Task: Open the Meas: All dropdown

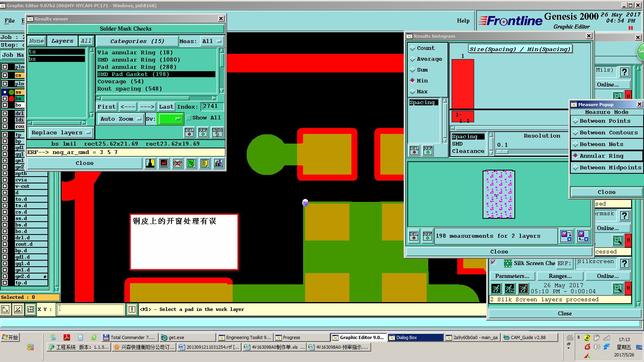Action: tap(212, 41)
